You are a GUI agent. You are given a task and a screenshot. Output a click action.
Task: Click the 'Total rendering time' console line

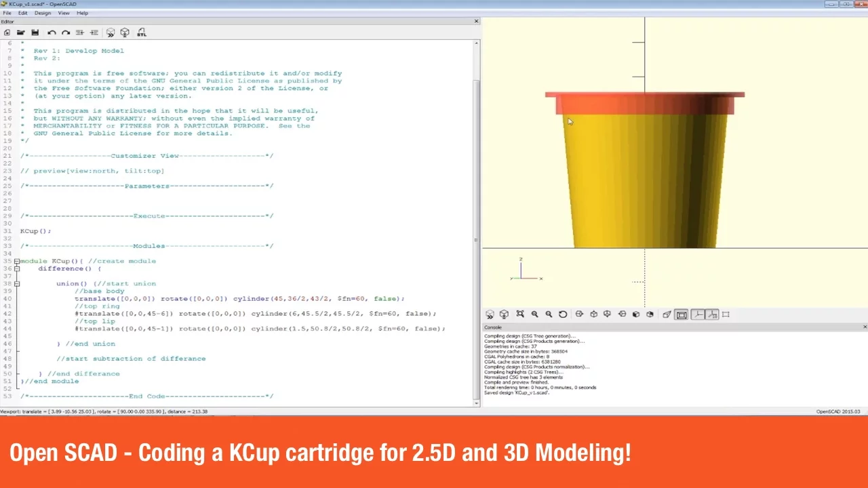tap(540, 388)
